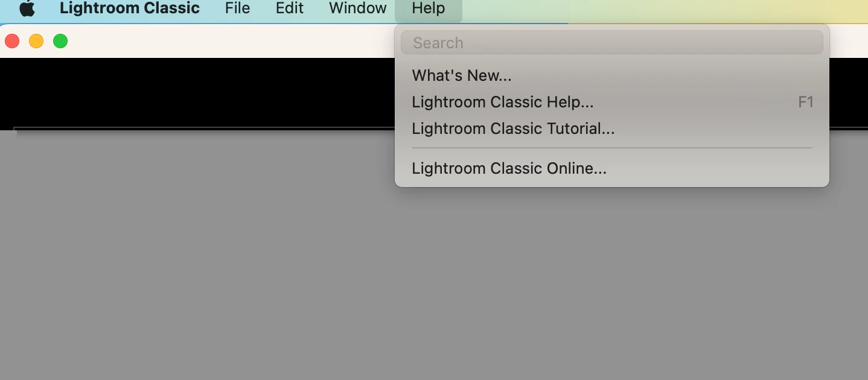
Task: Open the File menu
Action: pos(237,8)
